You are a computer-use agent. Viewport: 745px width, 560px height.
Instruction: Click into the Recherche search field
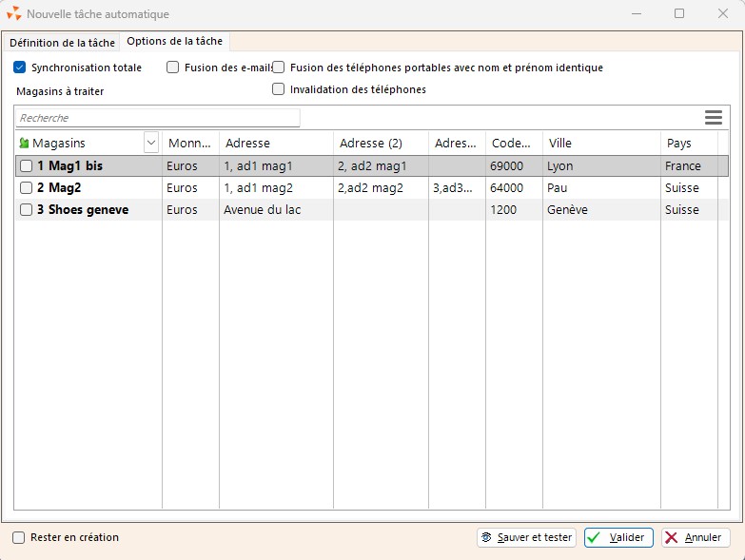pos(157,118)
